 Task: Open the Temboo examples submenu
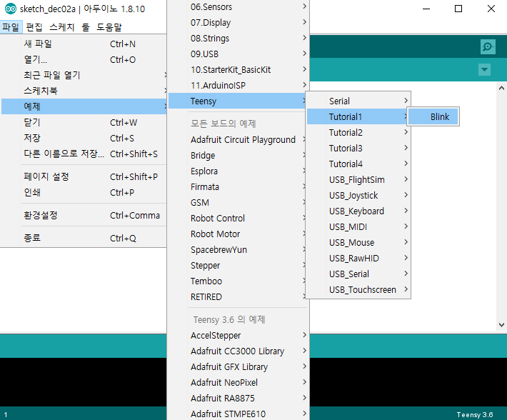pyautogui.click(x=238, y=281)
